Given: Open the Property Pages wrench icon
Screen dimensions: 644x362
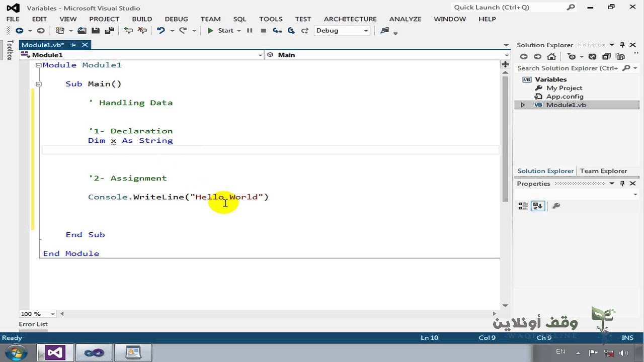Looking at the screenshot, I should coord(556,206).
